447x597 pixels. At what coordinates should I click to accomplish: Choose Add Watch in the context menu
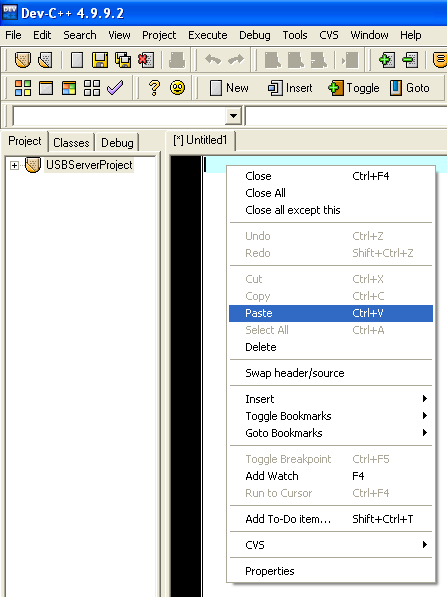pyautogui.click(x=331, y=476)
